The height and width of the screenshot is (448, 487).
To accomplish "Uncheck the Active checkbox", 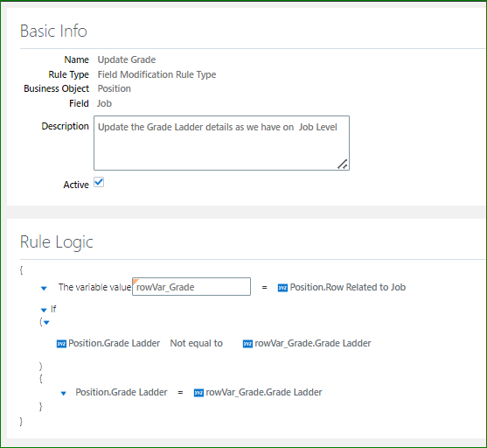I will click(x=99, y=182).
